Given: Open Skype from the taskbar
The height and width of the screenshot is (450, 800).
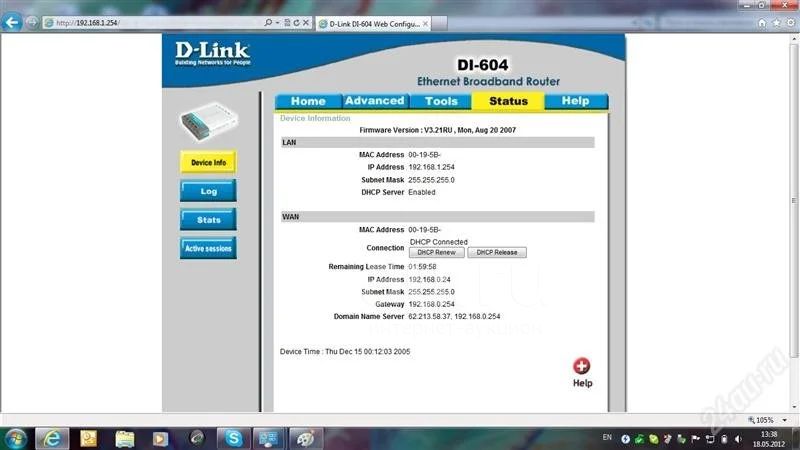Looking at the screenshot, I should click(233, 439).
